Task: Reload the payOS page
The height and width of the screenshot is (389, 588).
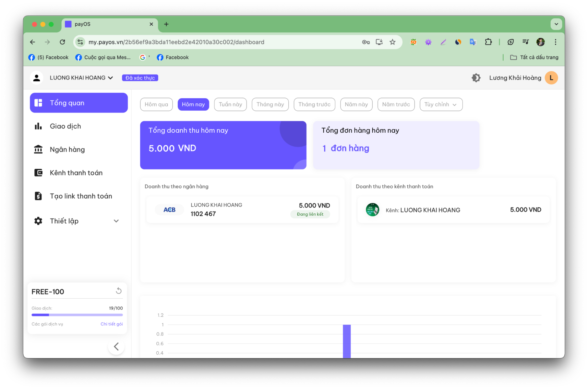Action: (62, 42)
